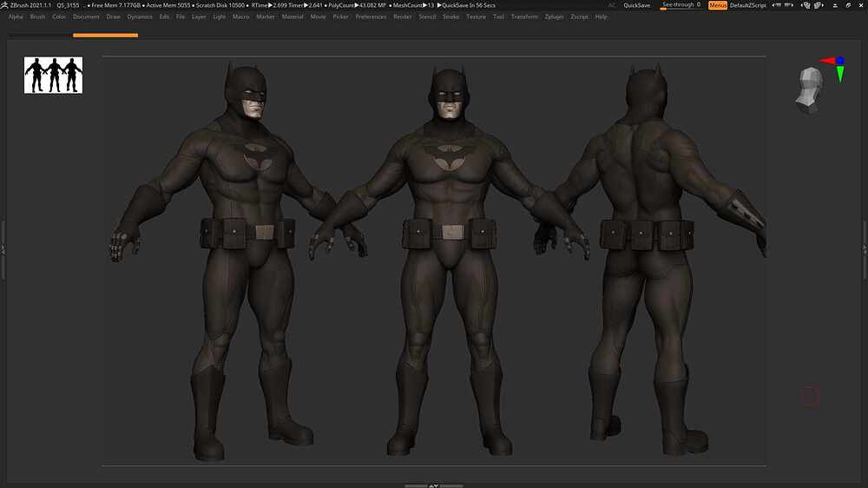Open the Material menu
This screenshot has height=488, width=868.
point(293,16)
